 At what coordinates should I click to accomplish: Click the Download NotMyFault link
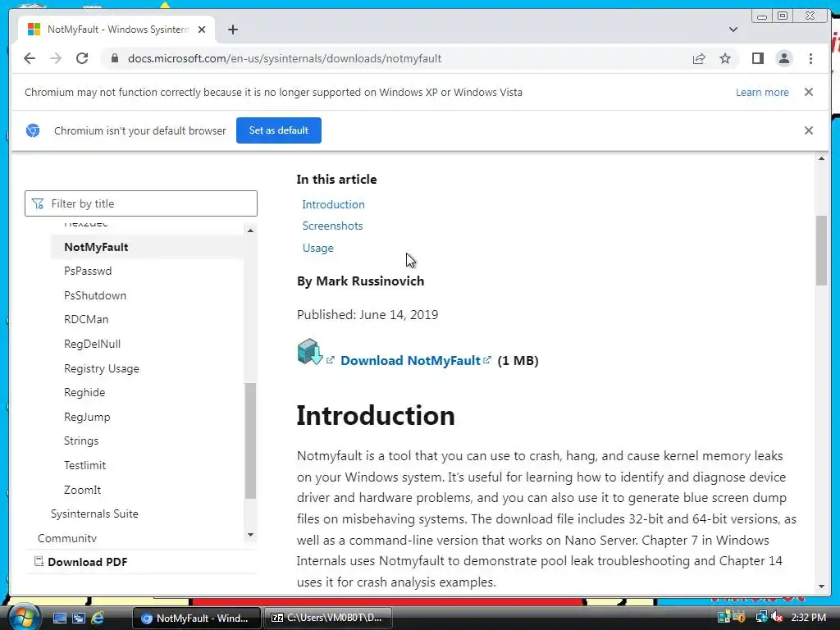pyautogui.click(x=410, y=361)
